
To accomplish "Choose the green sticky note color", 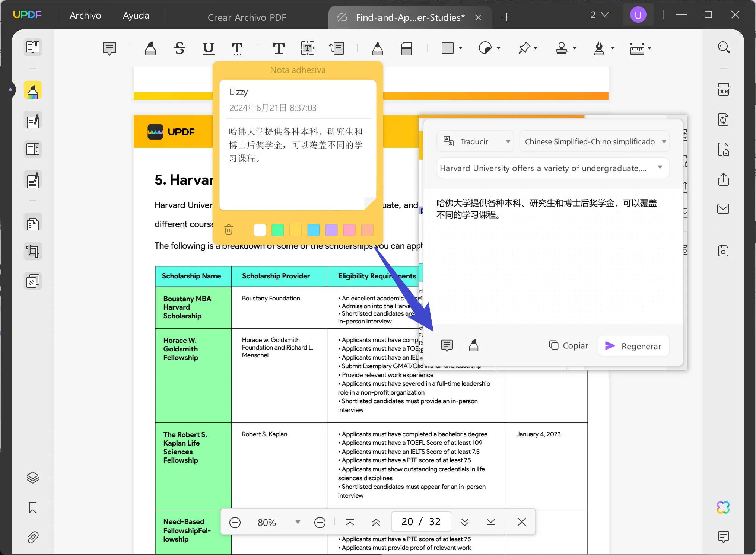I will [x=278, y=230].
